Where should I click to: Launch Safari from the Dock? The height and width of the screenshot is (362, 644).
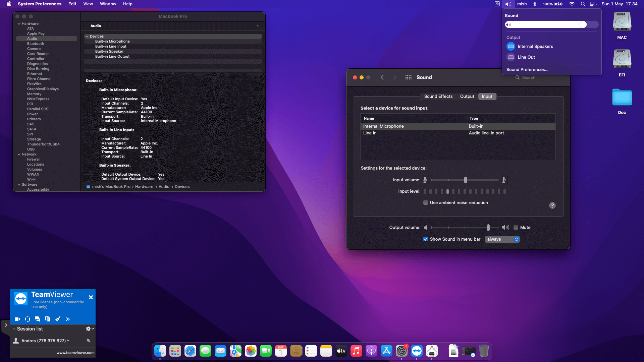(x=190, y=351)
